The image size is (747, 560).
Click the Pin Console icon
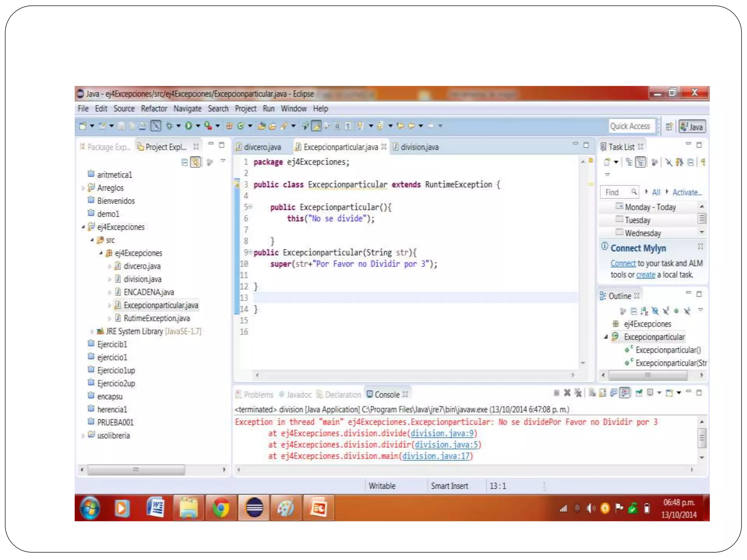(x=639, y=393)
